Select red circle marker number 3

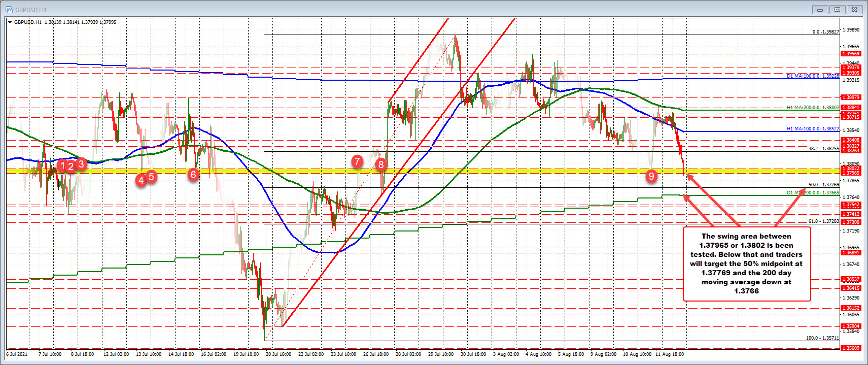pos(81,164)
